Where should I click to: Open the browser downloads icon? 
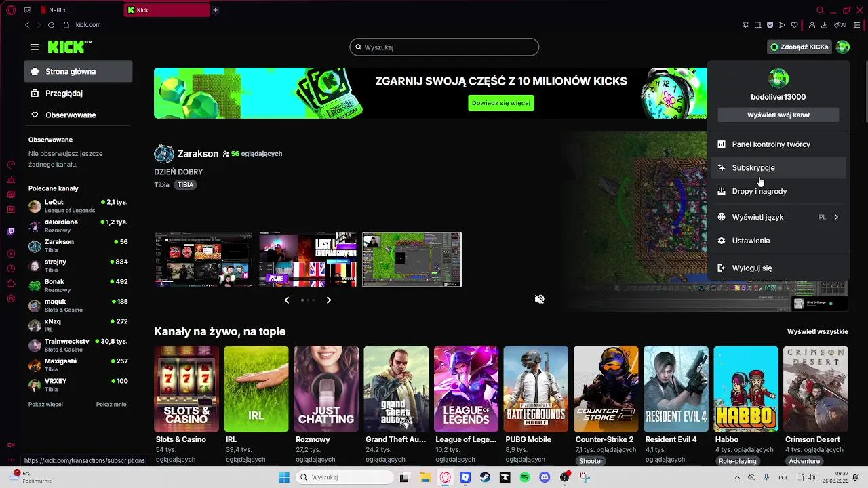pyautogui.click(x=824, y=25)
